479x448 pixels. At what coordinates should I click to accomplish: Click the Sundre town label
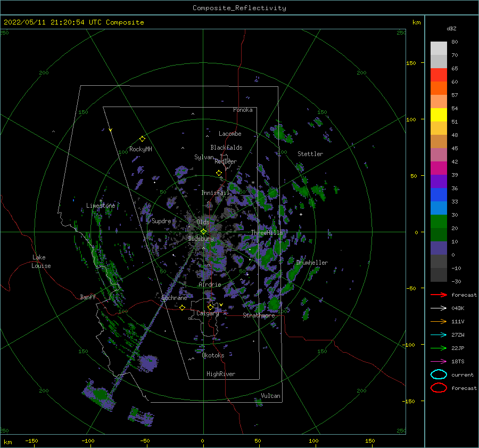coord(161,221)
